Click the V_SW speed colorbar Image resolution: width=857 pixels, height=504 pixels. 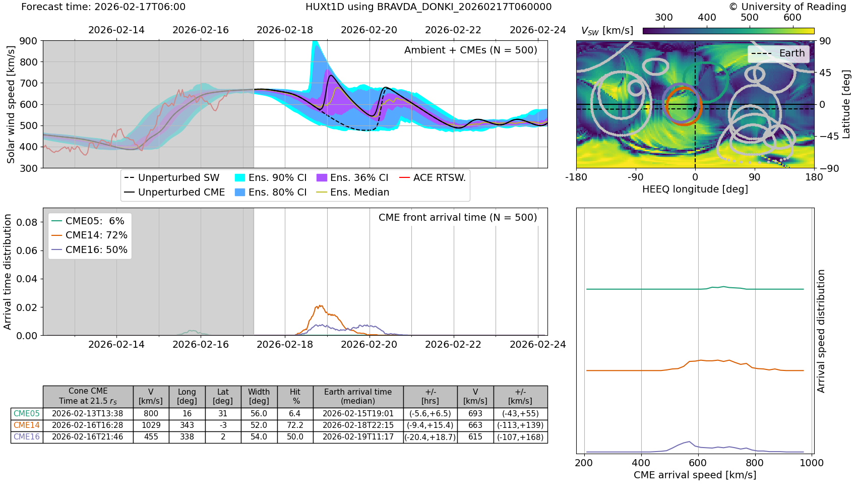click(x=728, y=31)
